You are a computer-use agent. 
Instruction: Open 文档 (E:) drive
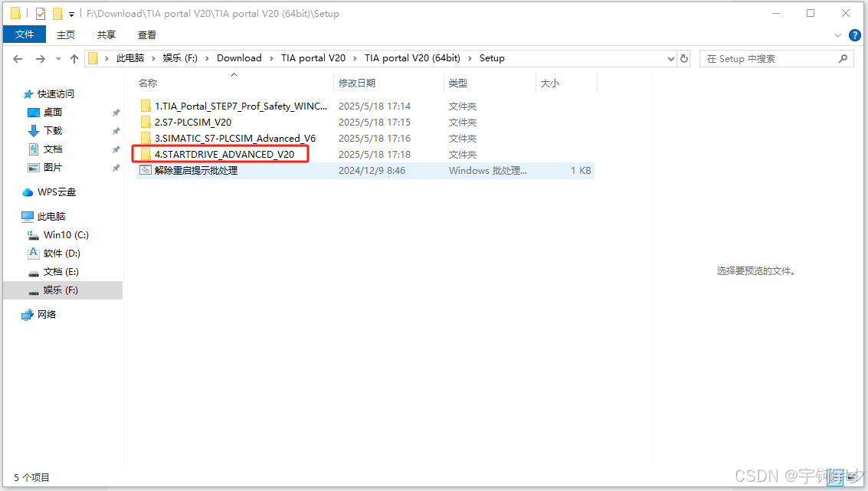click(61, 272)
